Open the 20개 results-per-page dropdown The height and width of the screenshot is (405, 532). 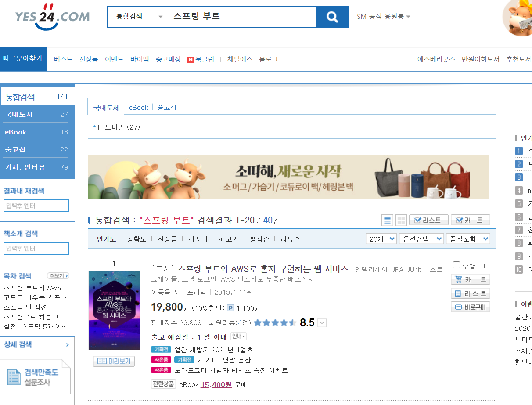coord(381,239)
